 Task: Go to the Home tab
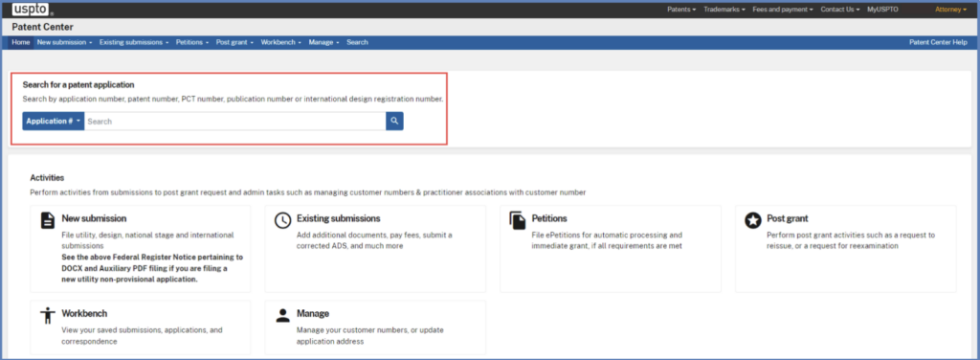(x=21, y=42)
